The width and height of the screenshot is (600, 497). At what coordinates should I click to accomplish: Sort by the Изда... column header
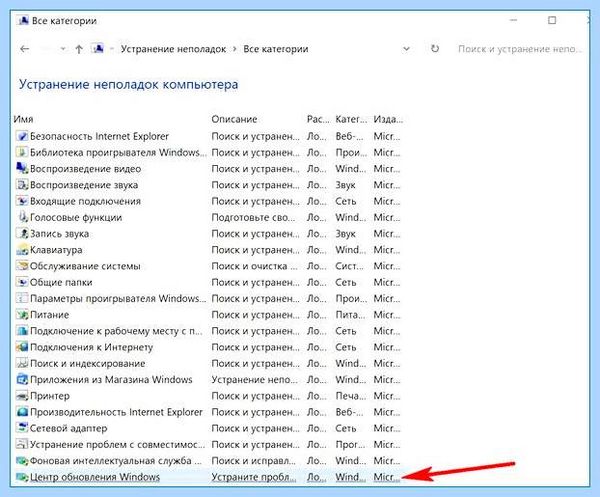[x=388, y=119]
